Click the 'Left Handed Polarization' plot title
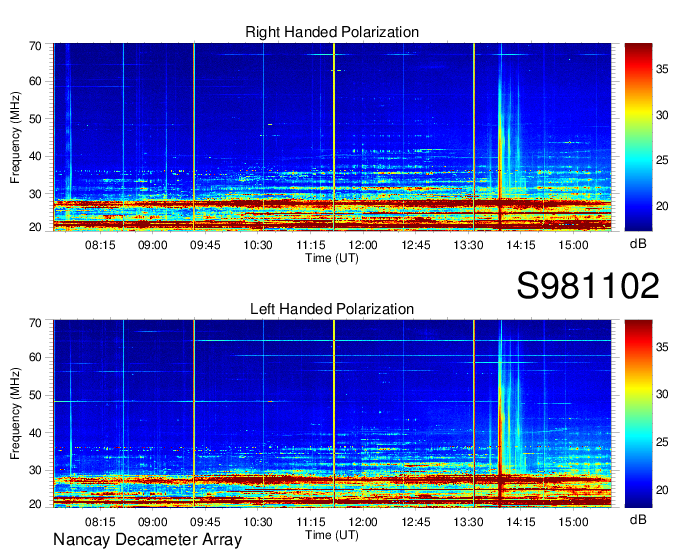 (332, 309)
